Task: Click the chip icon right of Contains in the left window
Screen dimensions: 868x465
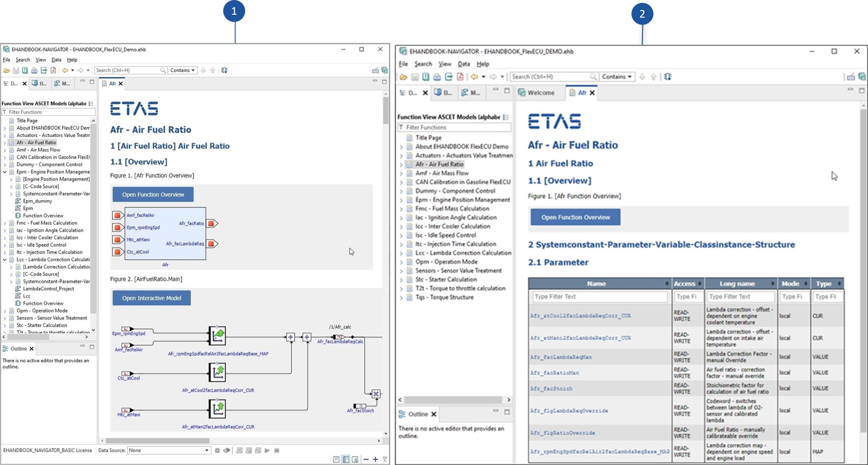Action: point(224,71)
